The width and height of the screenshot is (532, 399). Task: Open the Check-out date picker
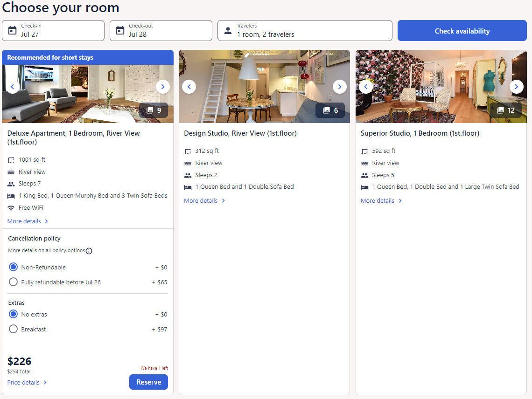coord(161,30)
